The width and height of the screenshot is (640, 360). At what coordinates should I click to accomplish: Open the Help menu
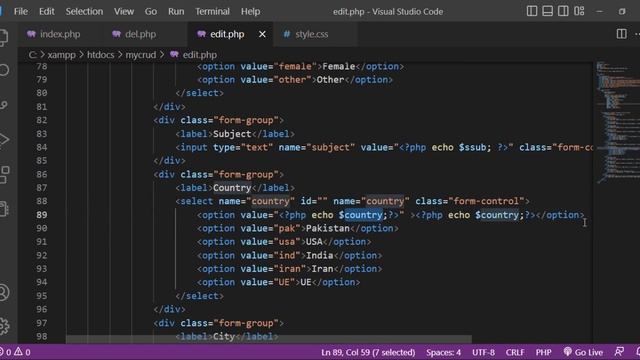(250, 11)
